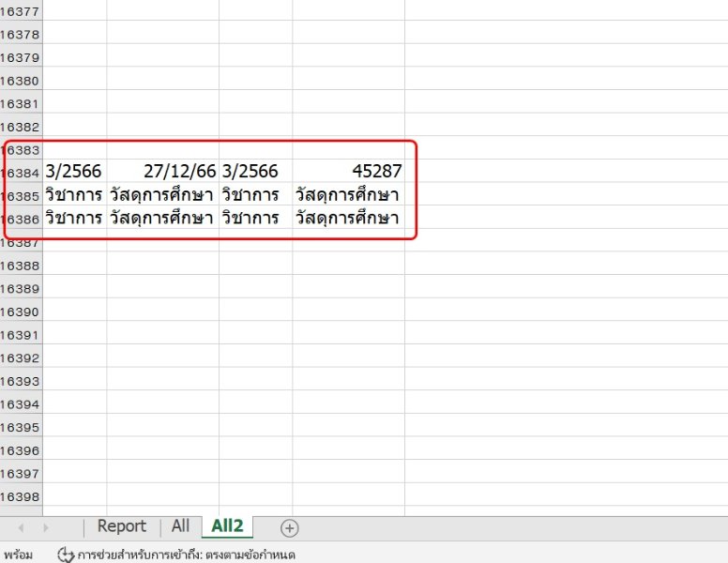Click row header 16386
The height and width of the screenshot is (563, 728).
point(20,219)
